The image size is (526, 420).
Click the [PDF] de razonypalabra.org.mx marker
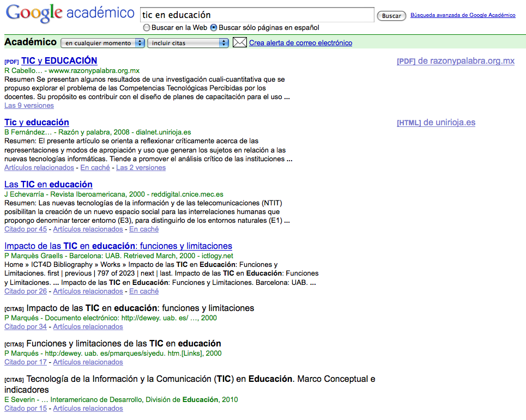[x=456, y=61]
